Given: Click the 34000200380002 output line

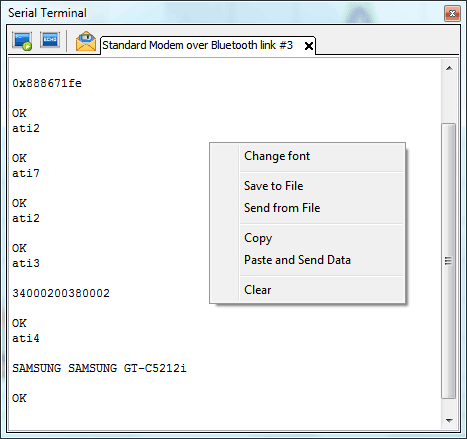Looking at the screenshot, I should [61, 293].
